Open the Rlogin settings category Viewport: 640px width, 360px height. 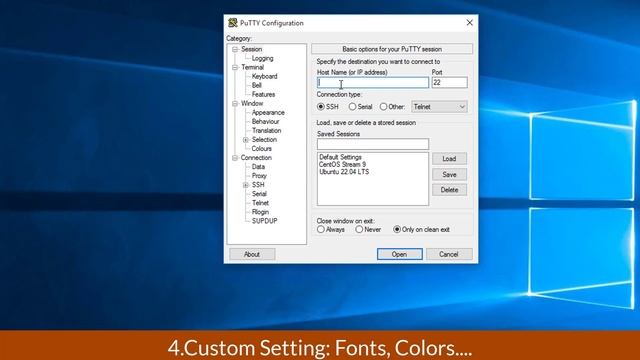tap(260, 212)
